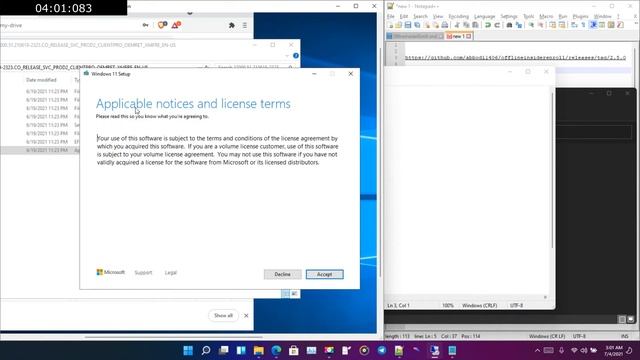
Task: Open the browser hamburger menu
Action: pyautogui.click(x=244, y=25)
